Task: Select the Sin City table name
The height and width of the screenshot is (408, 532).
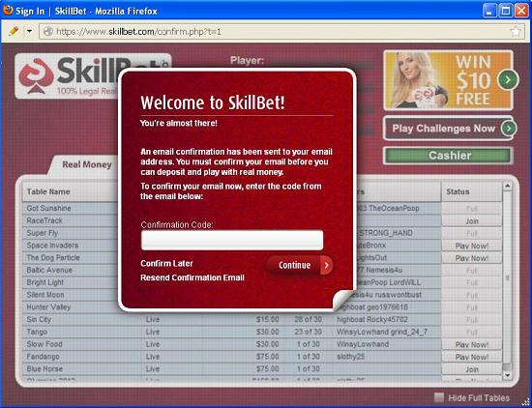Action: coord(39,319)
